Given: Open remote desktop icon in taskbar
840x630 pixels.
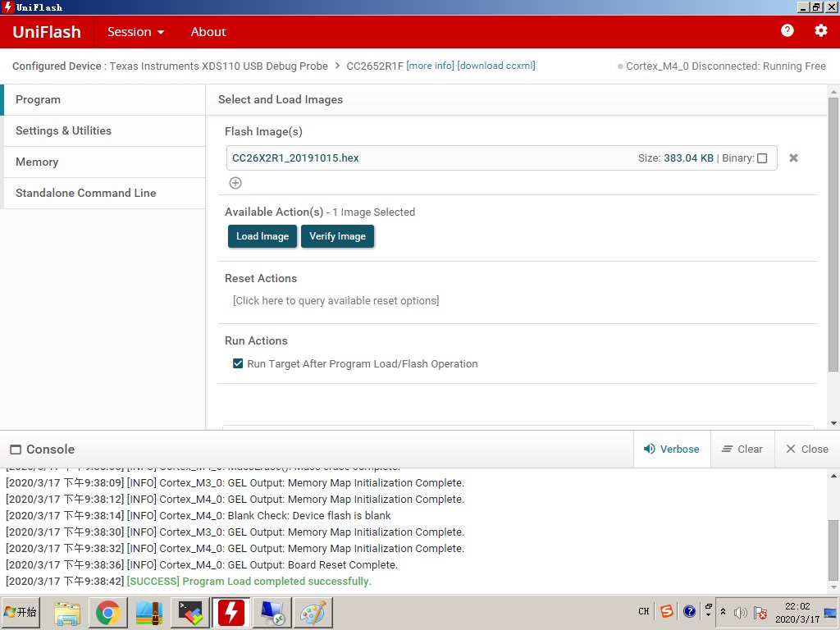Looking at the screenshot, I should point(272,613).
